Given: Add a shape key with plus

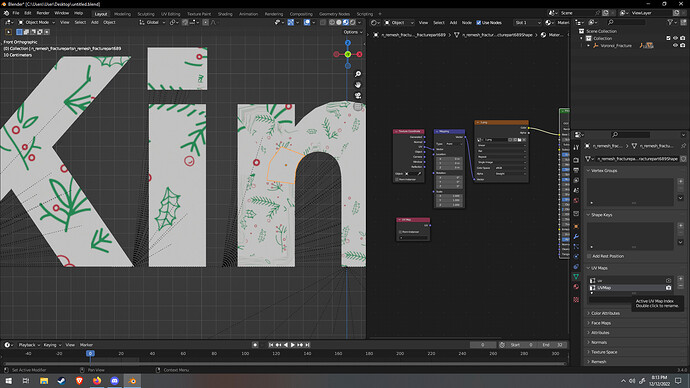Looking at the screenshot, I should (x=680, y=226).
